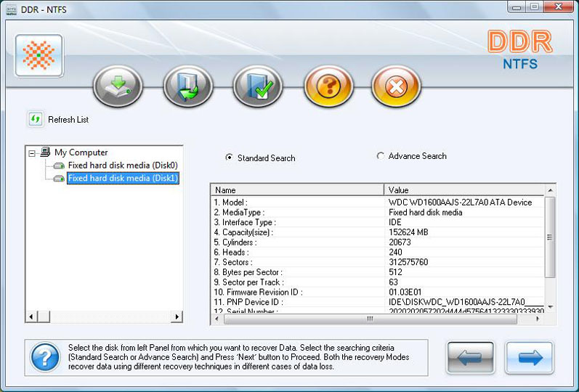Click the '3. Interface Type :' row

point(377,222)
